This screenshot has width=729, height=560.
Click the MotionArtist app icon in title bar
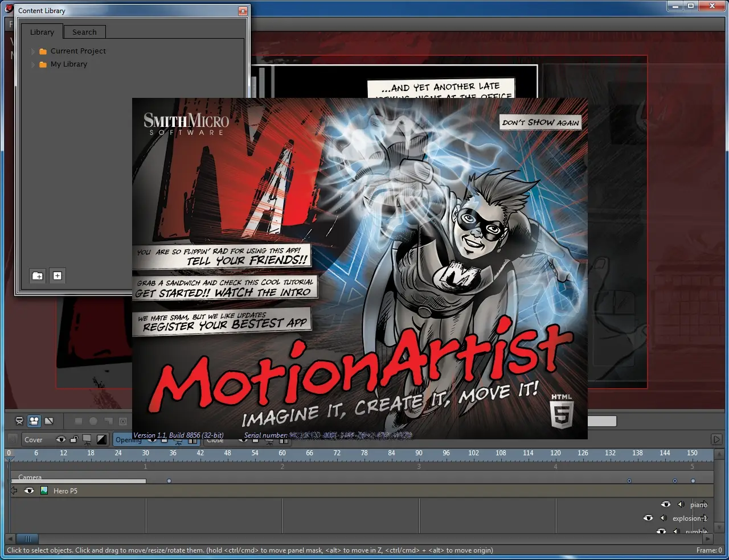9,8
